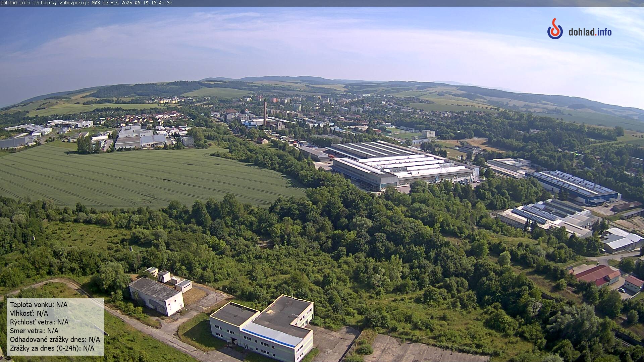Click the dohlad.info brand text
The image size is (644, 362).
(x=590, y=32)
